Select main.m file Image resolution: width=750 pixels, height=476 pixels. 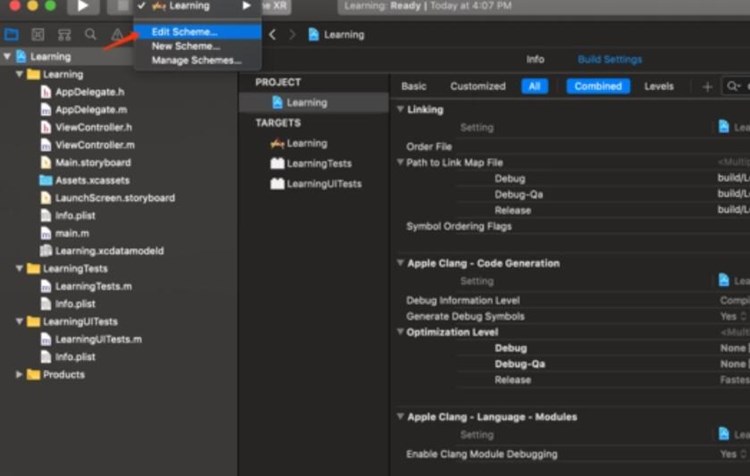(72, 233)
